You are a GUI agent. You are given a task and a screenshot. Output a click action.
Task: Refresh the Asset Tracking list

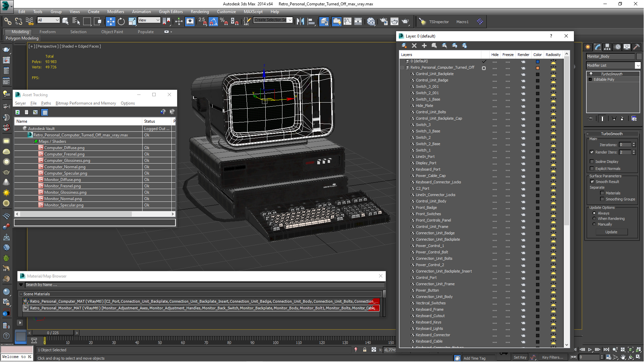(17, 112)
